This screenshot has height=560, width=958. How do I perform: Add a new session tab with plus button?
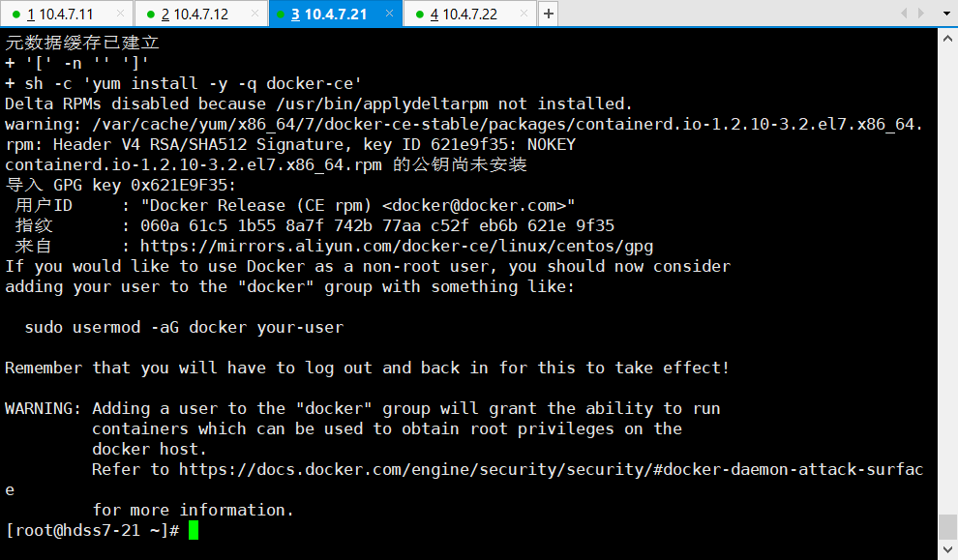(548, 15)
